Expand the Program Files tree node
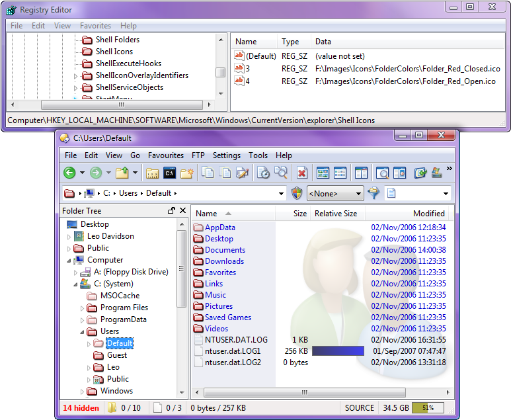Image resolution: width=511 pixels, height=420 pixels. [82, 308]
